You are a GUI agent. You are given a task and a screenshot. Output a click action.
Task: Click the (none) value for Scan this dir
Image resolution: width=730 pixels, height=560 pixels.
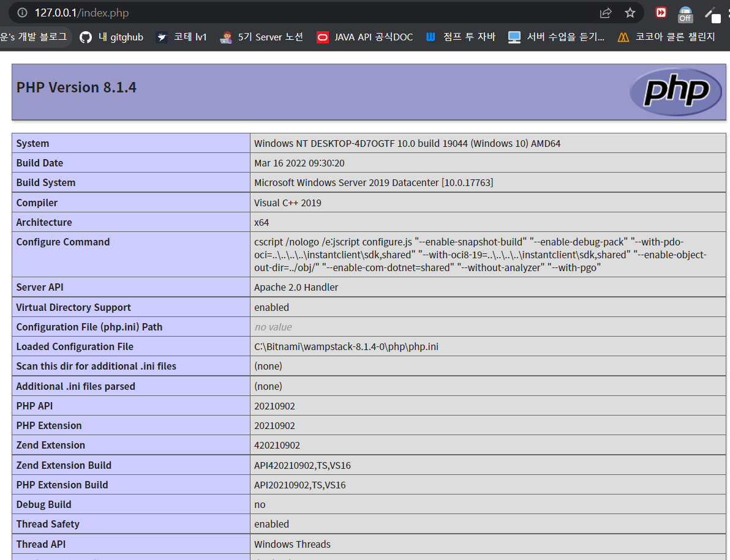click(x=268, y=366)
